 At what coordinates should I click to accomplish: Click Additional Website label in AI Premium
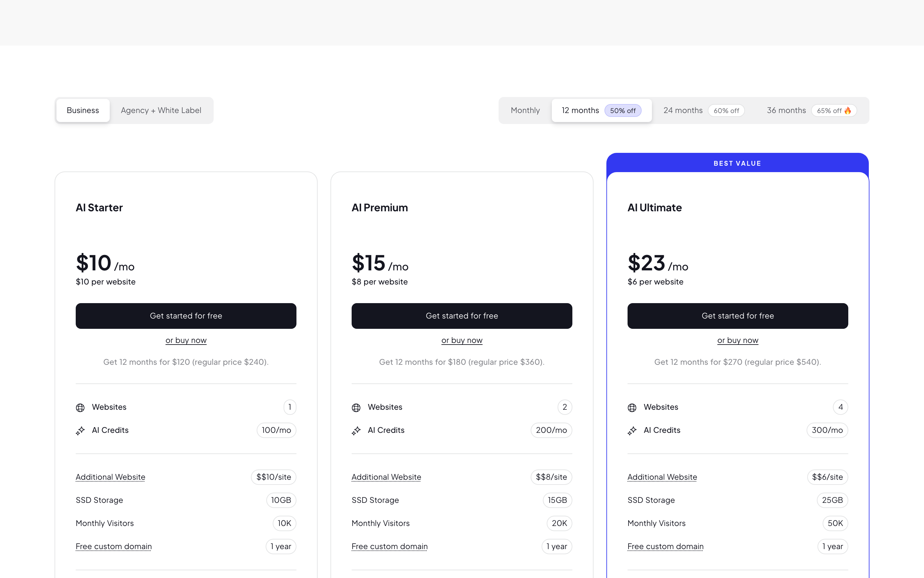386,477
